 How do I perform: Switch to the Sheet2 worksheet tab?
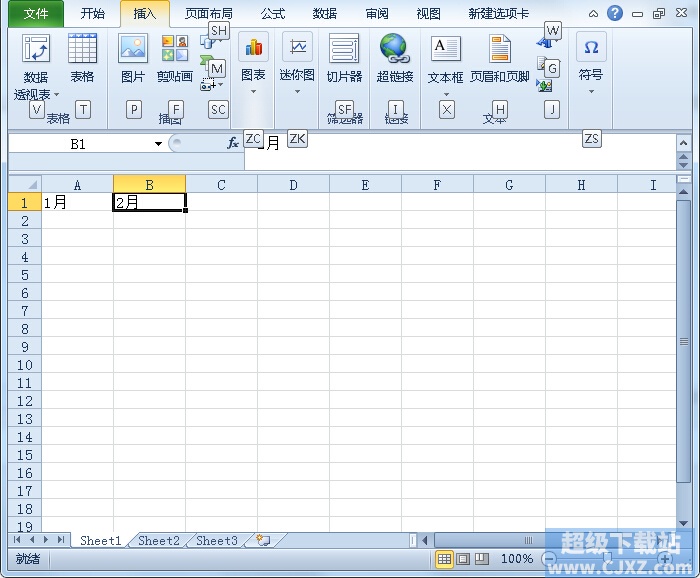click(x=159, y=540)
